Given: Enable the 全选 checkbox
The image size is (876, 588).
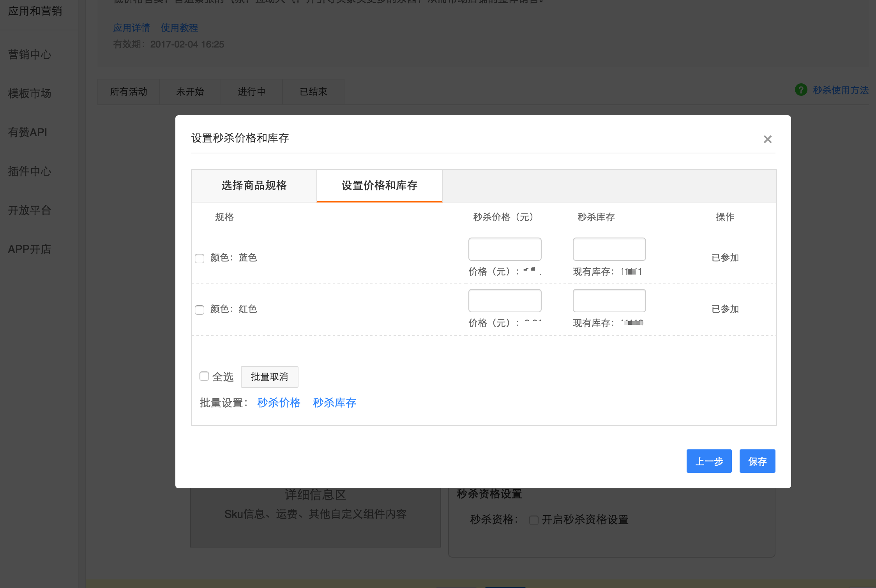Looking at the screenshot, I should pos(204,376).
